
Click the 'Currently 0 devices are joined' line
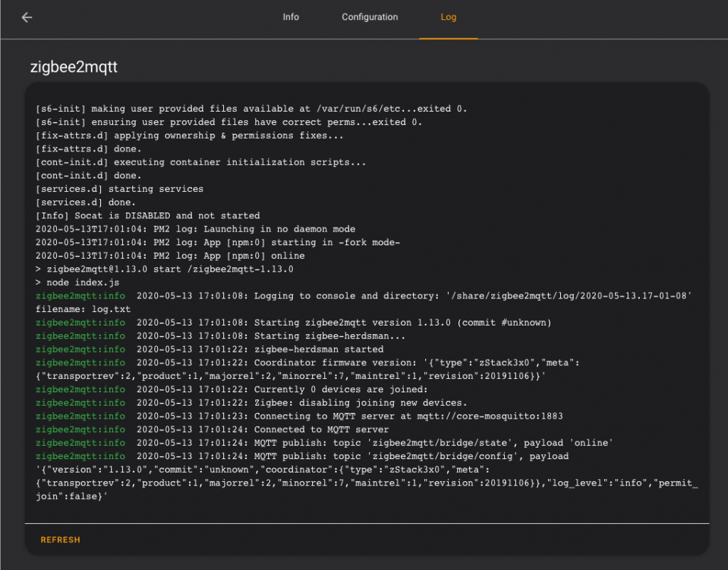[232, 389]
